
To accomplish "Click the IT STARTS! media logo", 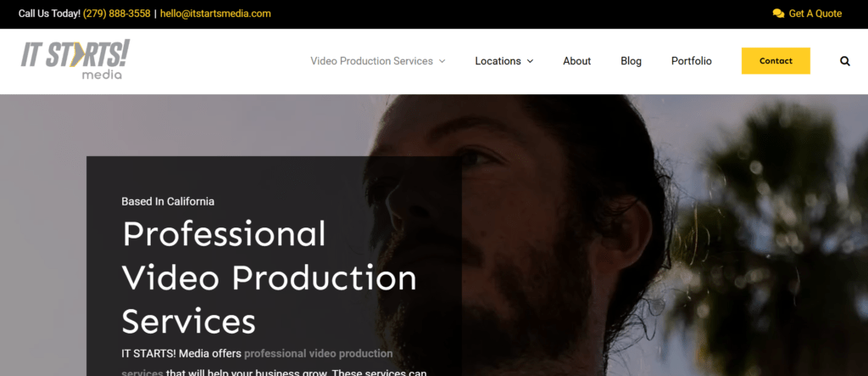I will coord(75,59).
